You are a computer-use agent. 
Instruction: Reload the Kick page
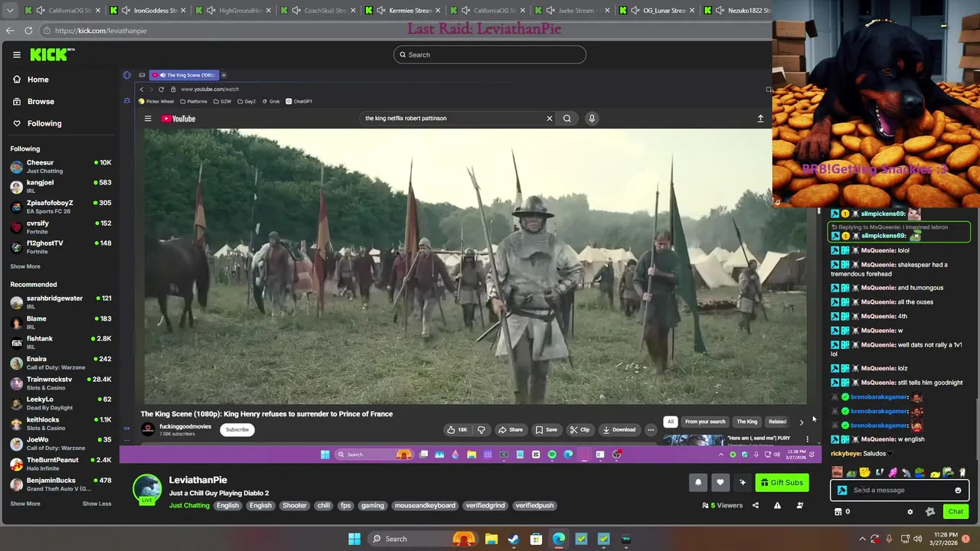pyautogui.click(x=28, y=31)
